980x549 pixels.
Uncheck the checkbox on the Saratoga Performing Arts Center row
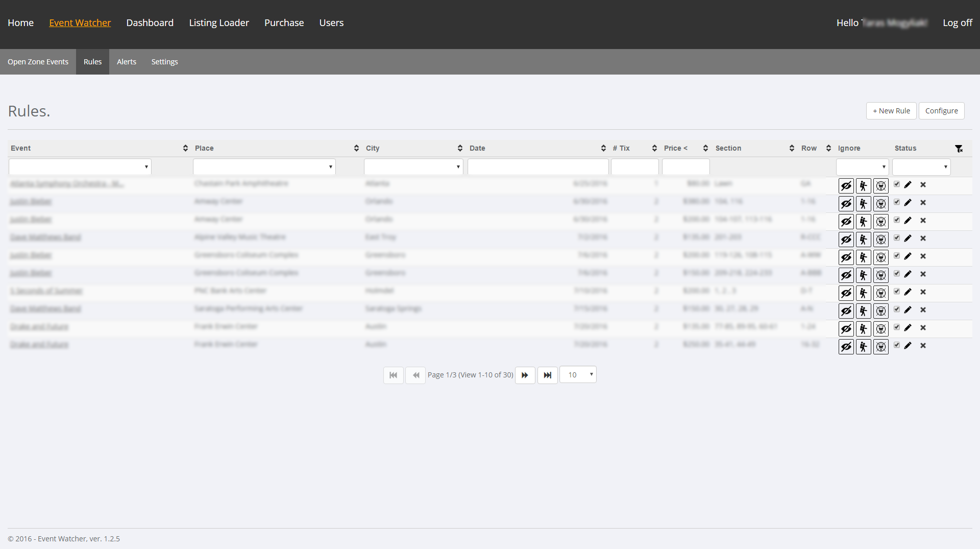(x=897, y=309)
